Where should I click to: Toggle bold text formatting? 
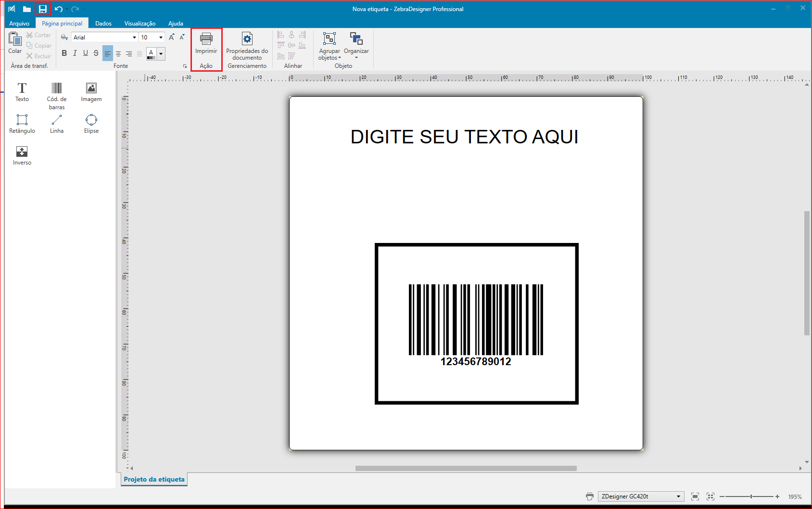pos(64,53)
